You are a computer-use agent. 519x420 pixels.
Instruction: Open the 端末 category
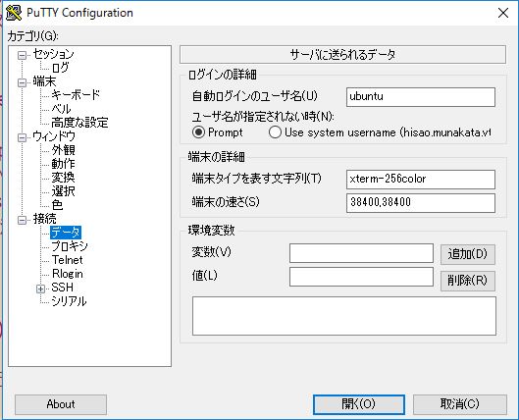click(x=45, y=81)
